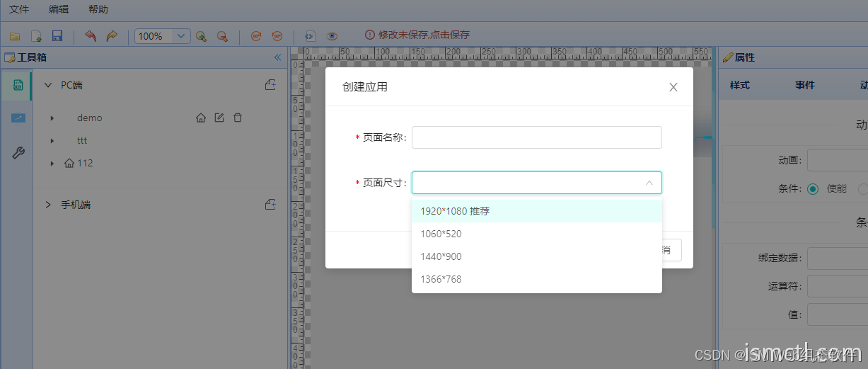Screen dimensions: 868x369
Task: Switch to the 样式 tab
Action: pos(740,85)
